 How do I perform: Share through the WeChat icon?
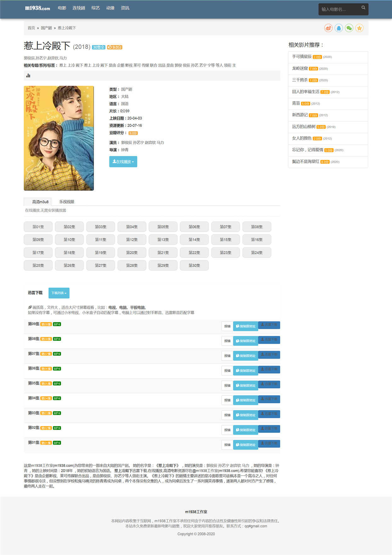point(349,28)
